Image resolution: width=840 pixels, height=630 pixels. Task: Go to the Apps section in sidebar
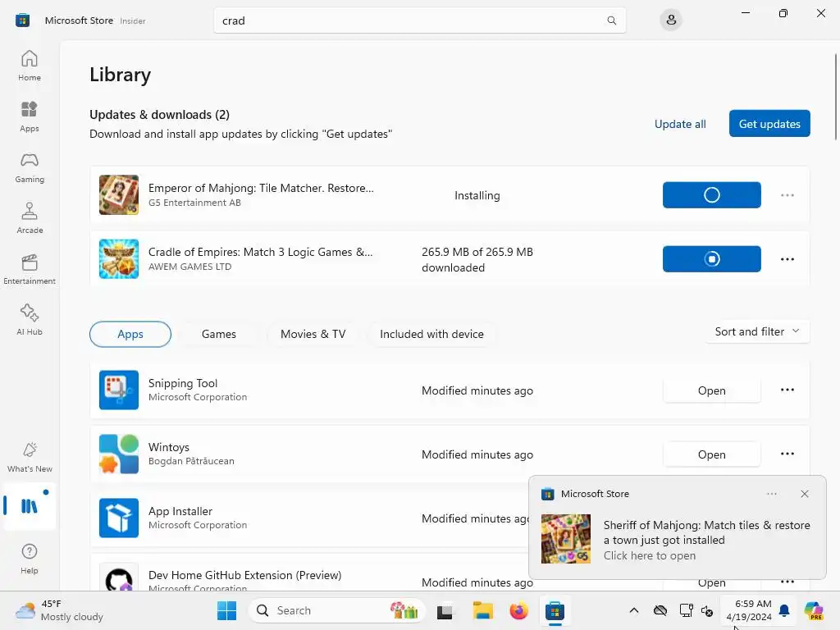(x=30, y=116)
